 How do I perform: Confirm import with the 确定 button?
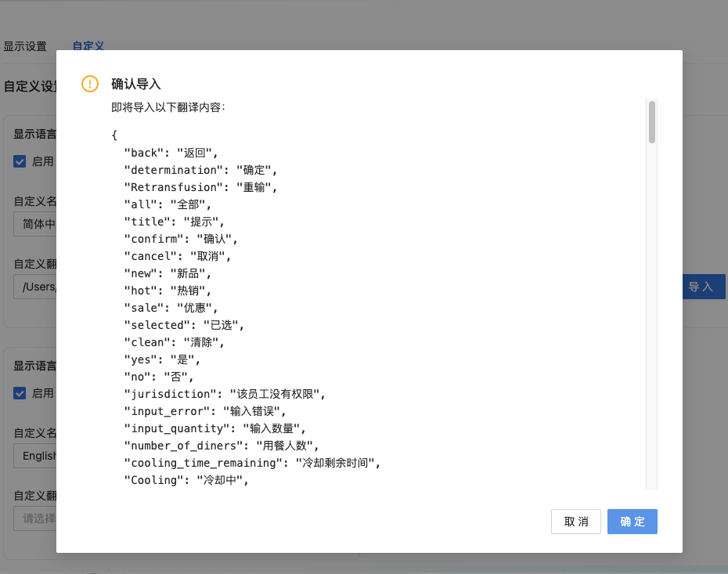tap(632, 522)
